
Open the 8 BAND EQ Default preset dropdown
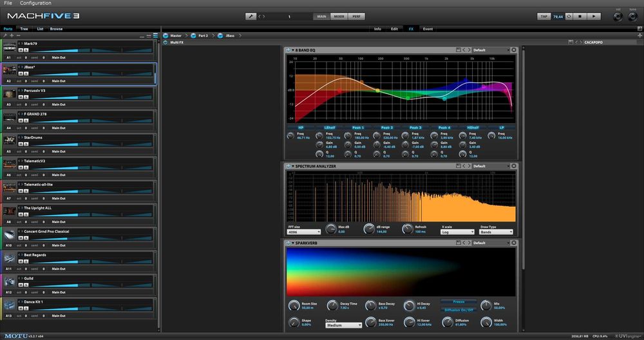(x=490, y=50)
